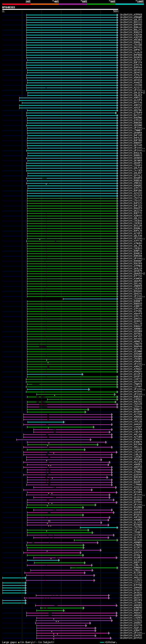The image size is (146, 644).
Task: Select hit label UniRef100_B9R6U7
Action: coord(131,326)
